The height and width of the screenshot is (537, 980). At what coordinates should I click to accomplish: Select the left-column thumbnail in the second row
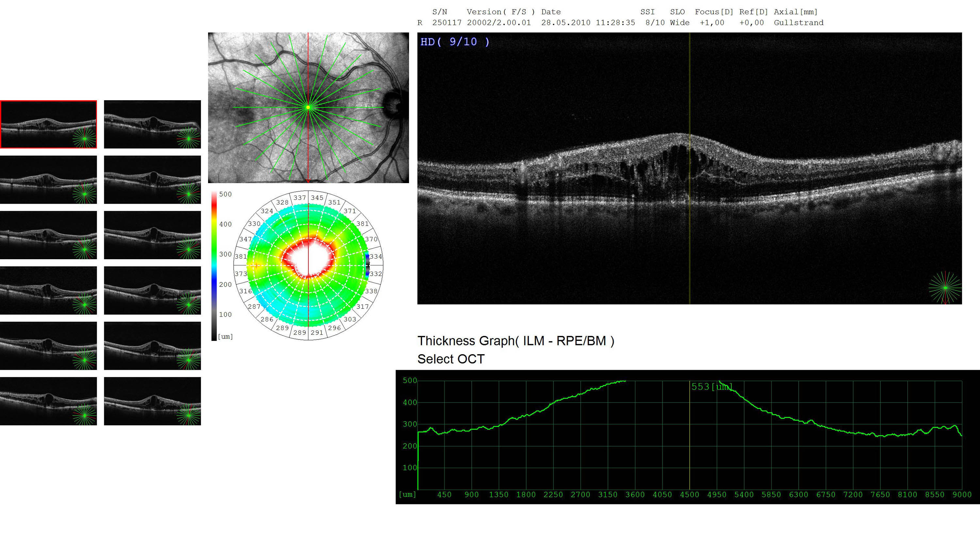click(48, 180)
